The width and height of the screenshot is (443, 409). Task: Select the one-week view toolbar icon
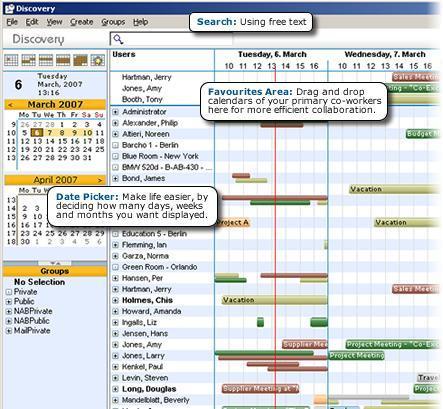pos(46,60)
